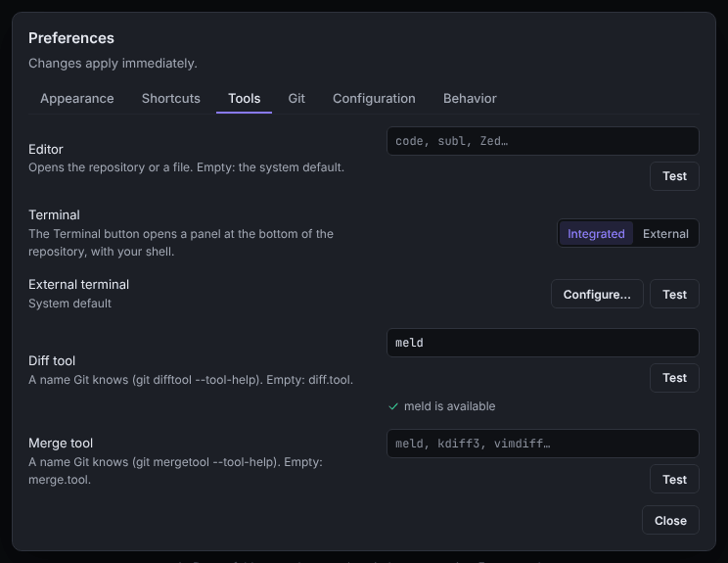The height and width of the screenshot is (563, 728).
Task: Switch to the Behavior tab
Action: [x=470, y=99]
